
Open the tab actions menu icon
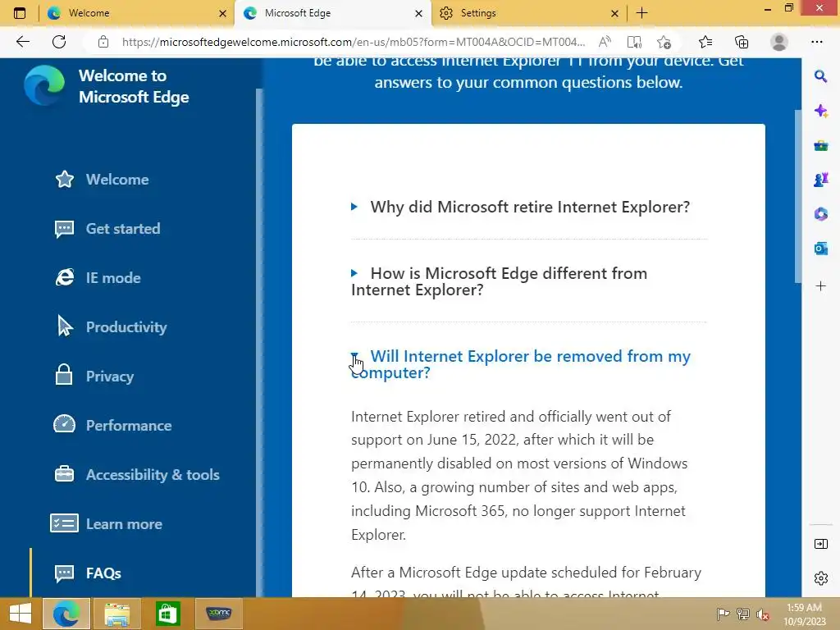(x=20, y=13)
